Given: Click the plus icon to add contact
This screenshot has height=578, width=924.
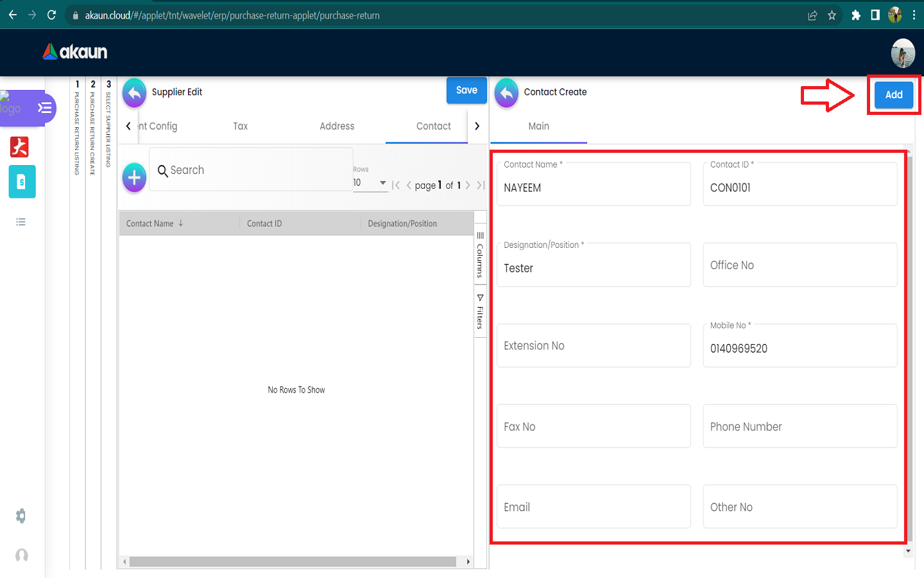Looking at the screenshot, I should click(134, 177).
